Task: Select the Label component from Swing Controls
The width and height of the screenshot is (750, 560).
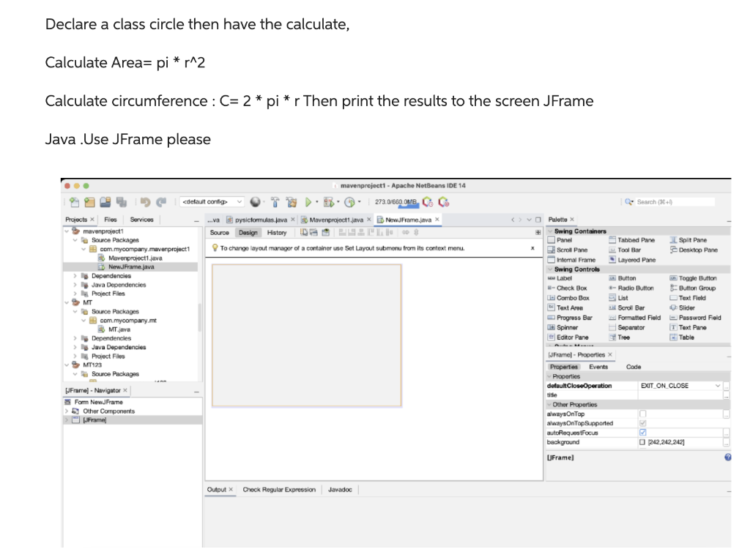Action: (x=565, y=278)
